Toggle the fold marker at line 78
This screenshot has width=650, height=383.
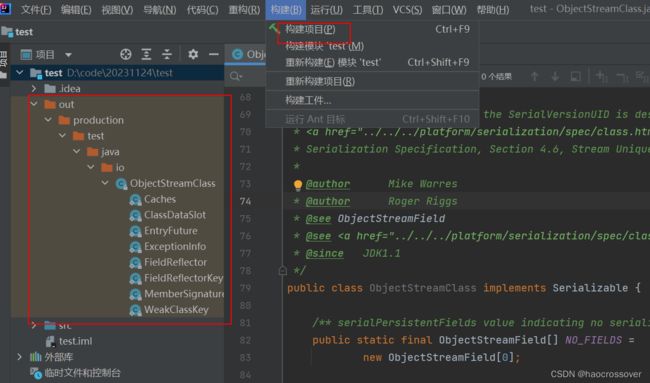pyautogui.click(x=283, y=271)
